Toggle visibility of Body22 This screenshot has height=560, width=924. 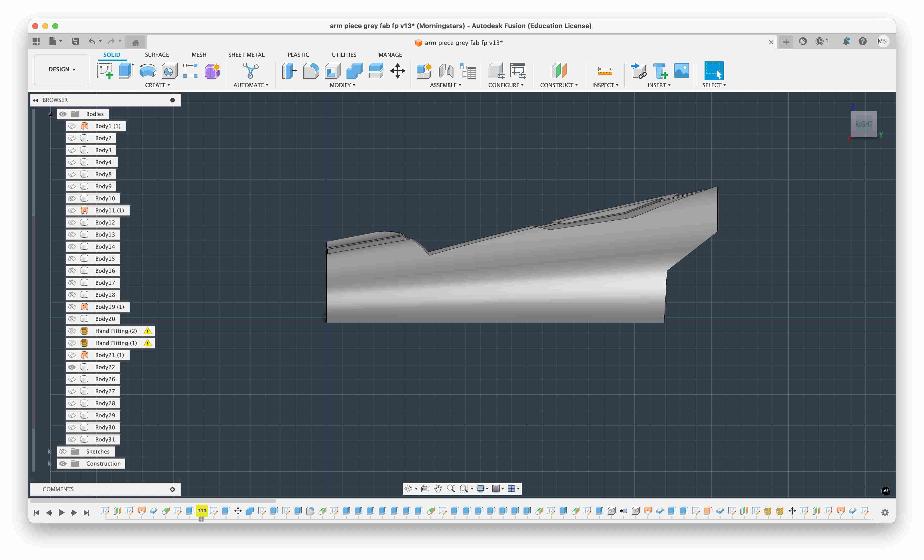click(72, 367)
